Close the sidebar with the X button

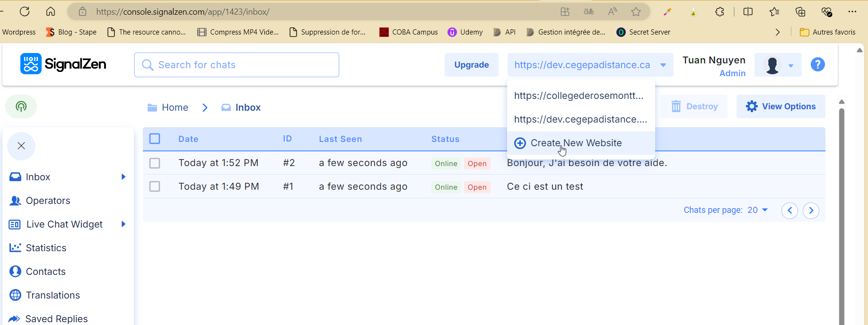pos(21,146)
